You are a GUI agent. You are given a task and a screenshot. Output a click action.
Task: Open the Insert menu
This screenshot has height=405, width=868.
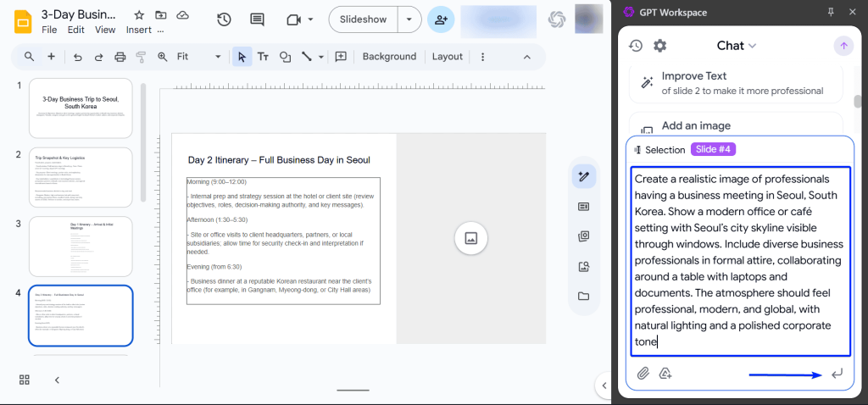coord(138,30)
